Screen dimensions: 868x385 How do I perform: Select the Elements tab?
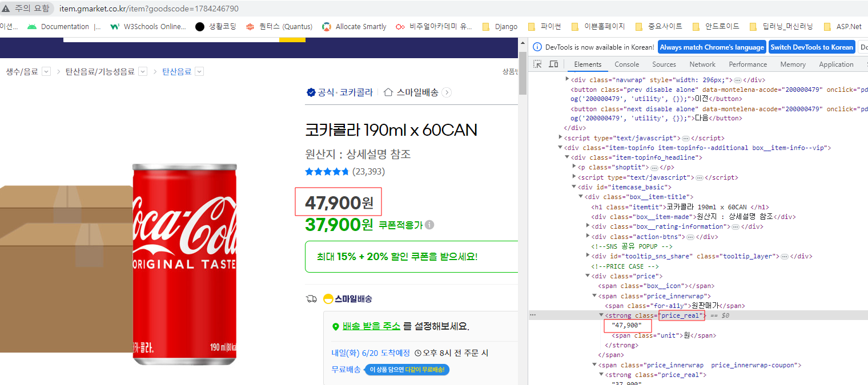tap(588, 64)
